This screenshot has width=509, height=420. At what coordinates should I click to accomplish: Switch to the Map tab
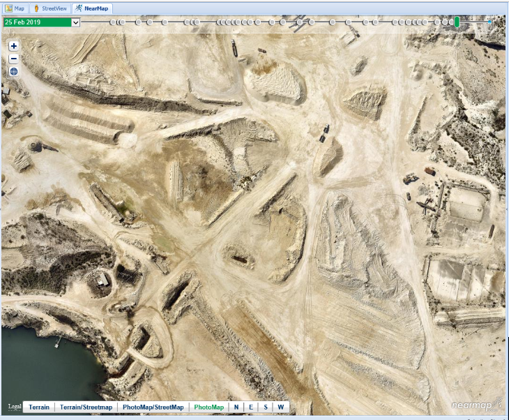15,8
